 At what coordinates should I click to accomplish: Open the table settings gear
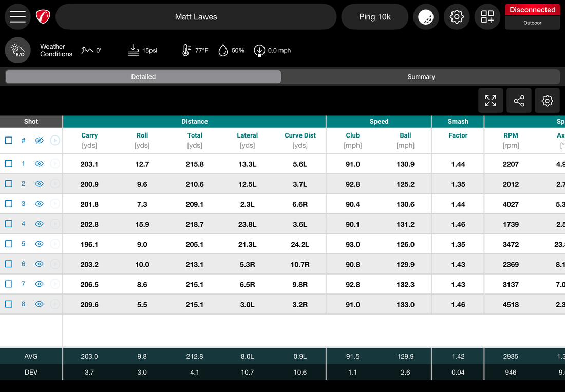pyautogui.click(x=547, y=101)
